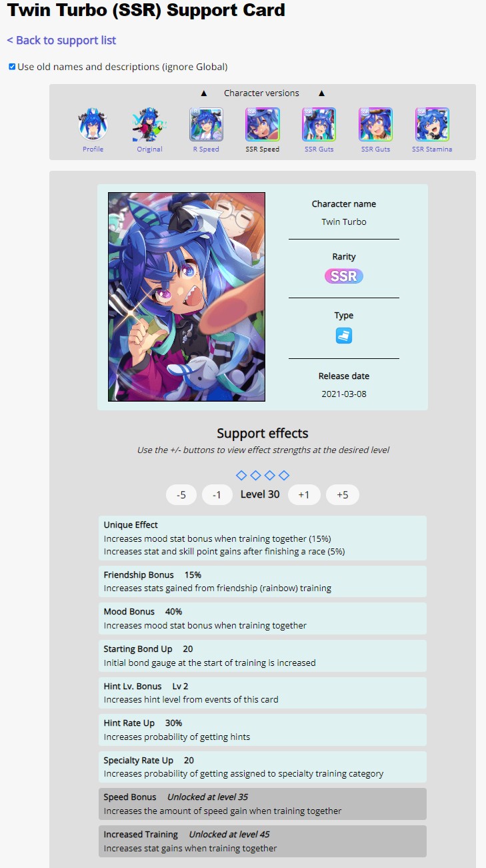This screenshot has width=486, height=868.
Task: Open the R Speed card icon
Action: (x=206, y=125)
